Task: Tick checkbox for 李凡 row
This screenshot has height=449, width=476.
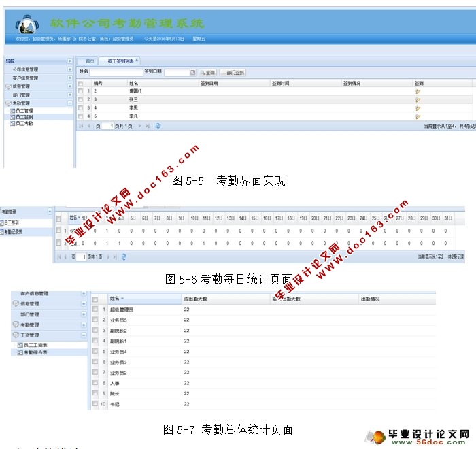Action: click(x=80, y=116)
